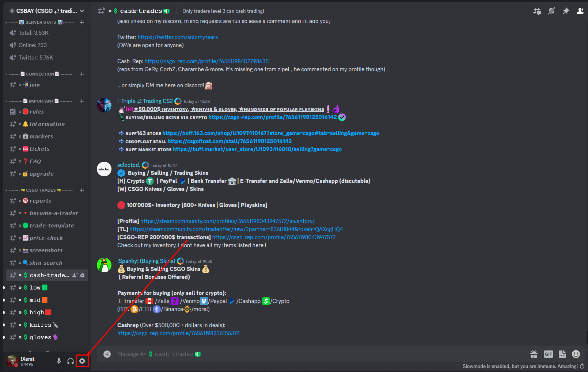Open the steamcommunity tradeoffer link
588x372 pixels.
(x=236, y=229)
